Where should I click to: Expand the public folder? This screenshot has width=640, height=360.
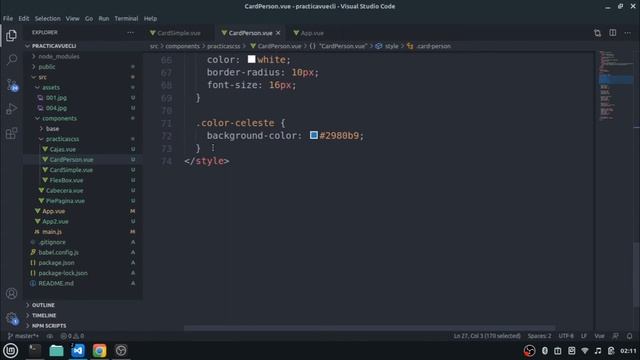click(47, 67)
